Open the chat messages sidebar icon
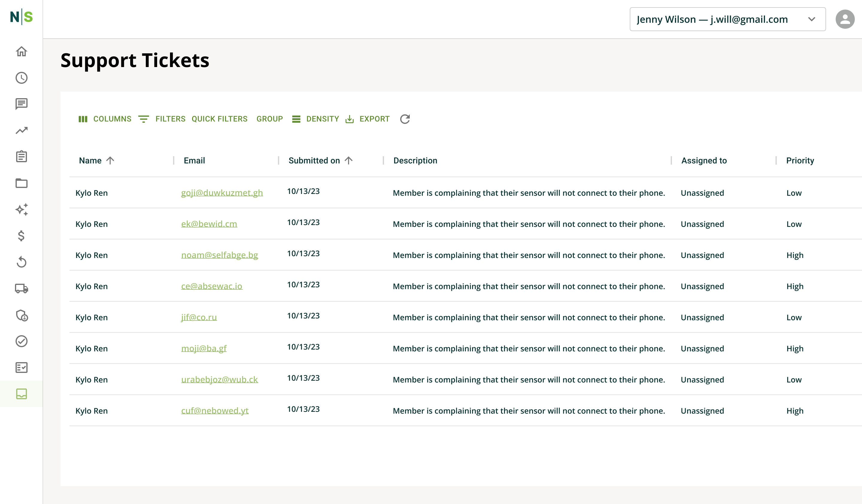 point(21,104)
